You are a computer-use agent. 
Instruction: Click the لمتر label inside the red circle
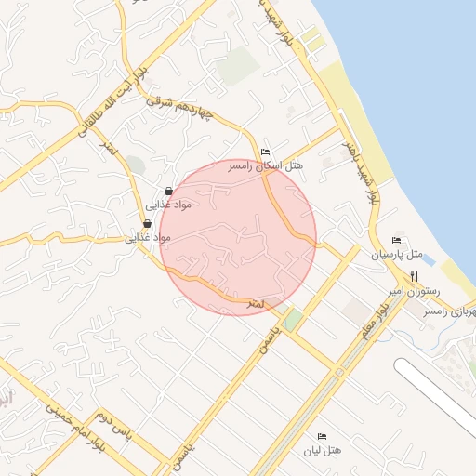click(256, 304)
